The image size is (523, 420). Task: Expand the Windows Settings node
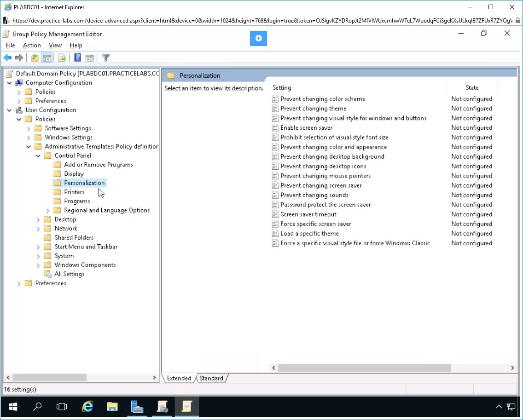pyautogui.click(x=29, y=138)
